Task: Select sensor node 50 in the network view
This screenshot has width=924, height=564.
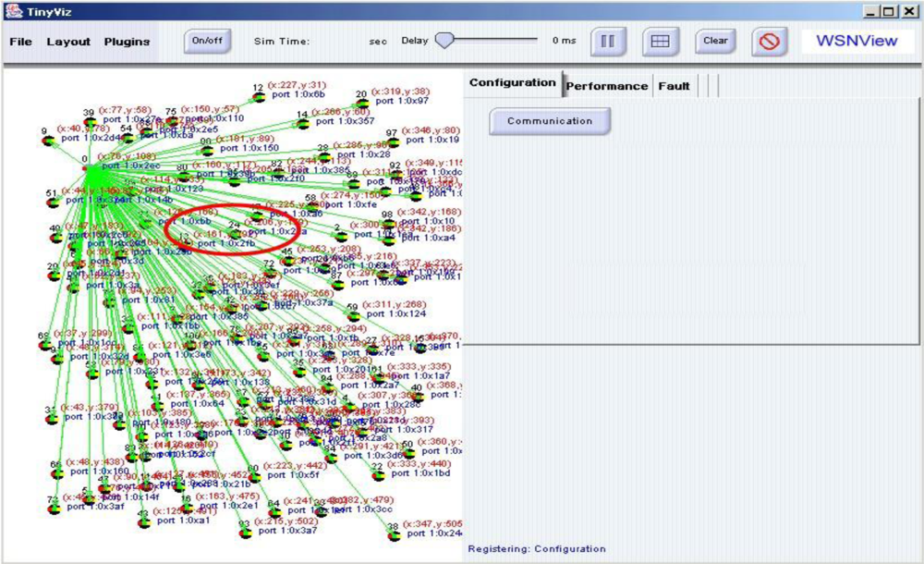Action: click(x=409, y=453)
